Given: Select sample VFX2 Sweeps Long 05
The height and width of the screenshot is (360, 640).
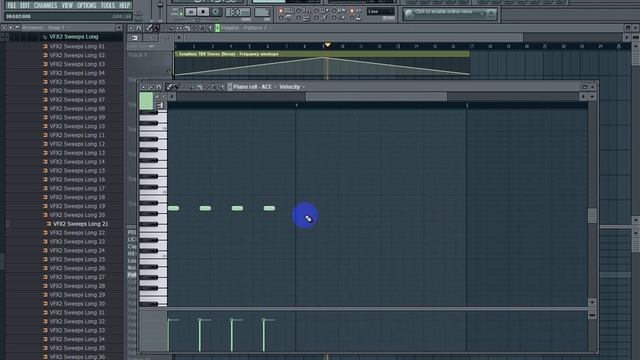Looking at the screenshot, I should (77, 82).
